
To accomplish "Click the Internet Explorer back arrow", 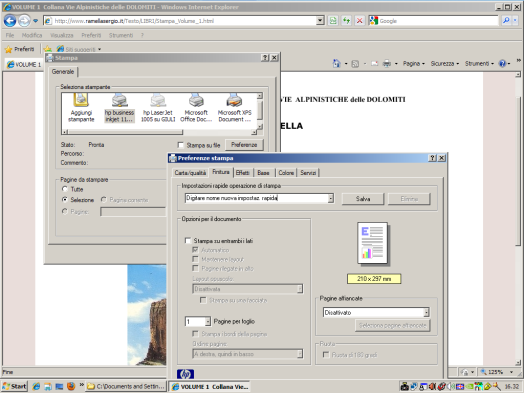I will (10, 21).
